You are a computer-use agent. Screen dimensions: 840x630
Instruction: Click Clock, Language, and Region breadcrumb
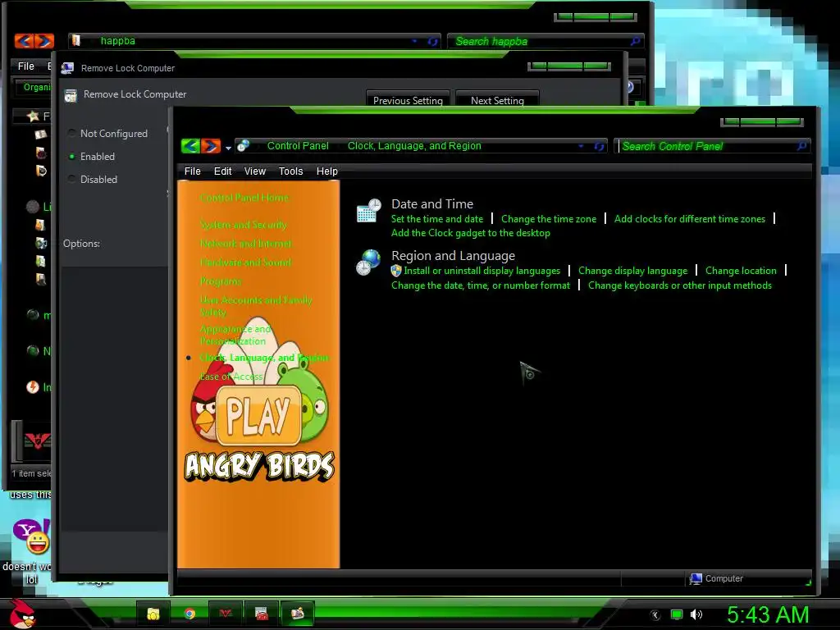point(414,146)
